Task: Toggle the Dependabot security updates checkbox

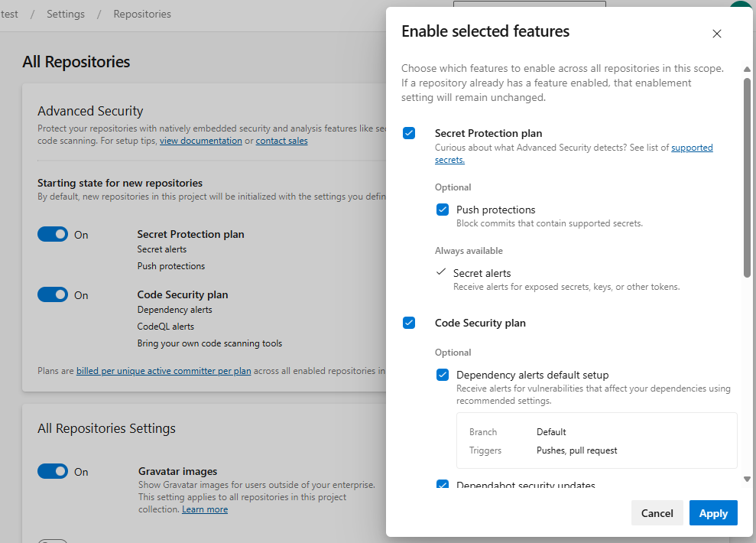Action: (x=443, y=485)
